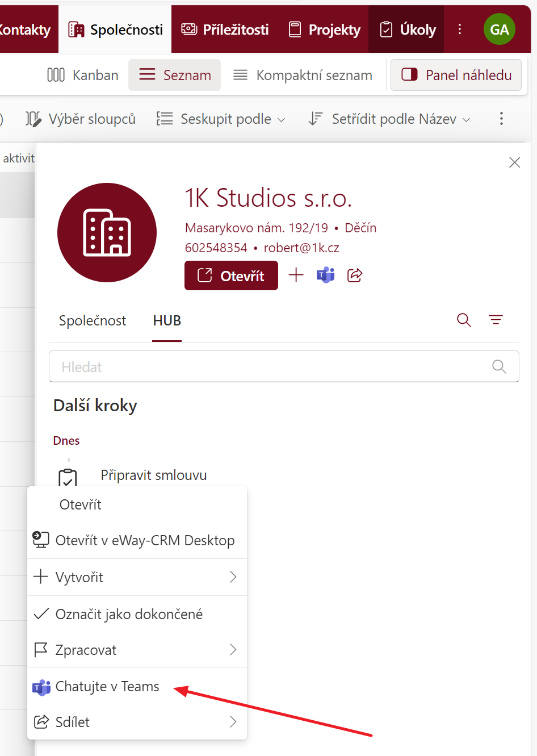The height and width of the screenshot is (756, 537).
Task: Select the HUB tab
Action: 167,320
